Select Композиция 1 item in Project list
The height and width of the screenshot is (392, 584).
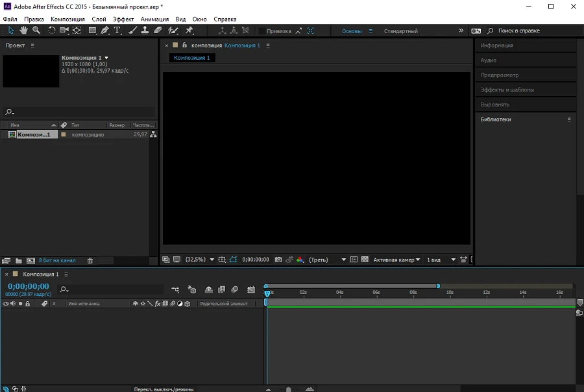34,134
